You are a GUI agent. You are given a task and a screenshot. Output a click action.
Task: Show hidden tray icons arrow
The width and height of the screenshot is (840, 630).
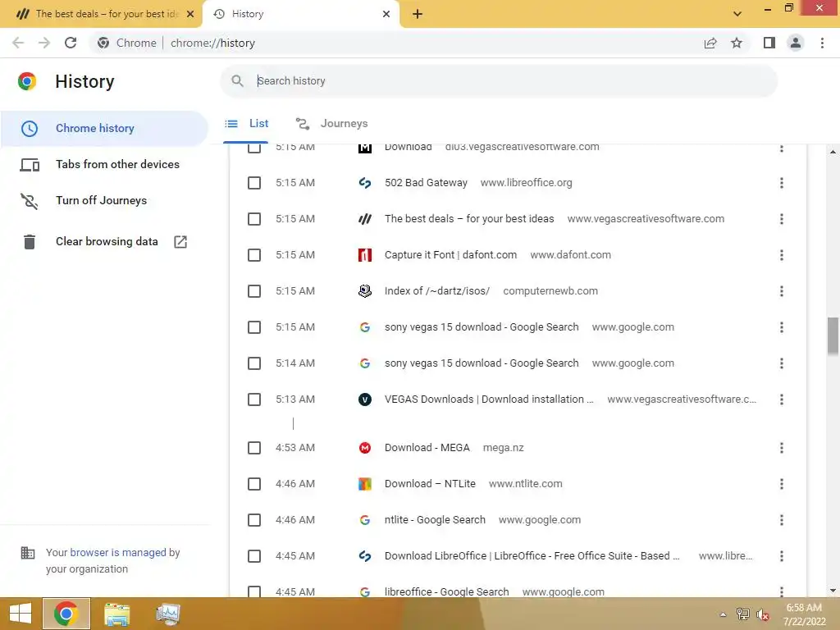click(x=723, y=614)
